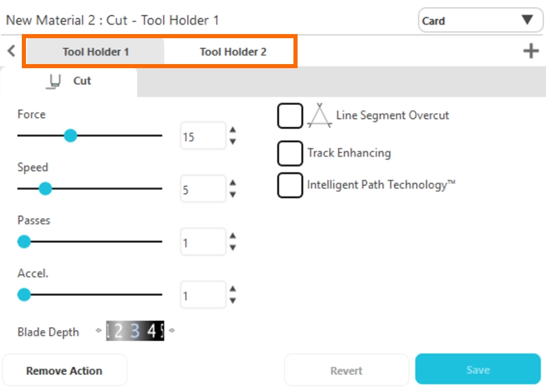Viewport: 546px width, 392px height.
Task: Click the Force slider handle
Action: point(70,136)
